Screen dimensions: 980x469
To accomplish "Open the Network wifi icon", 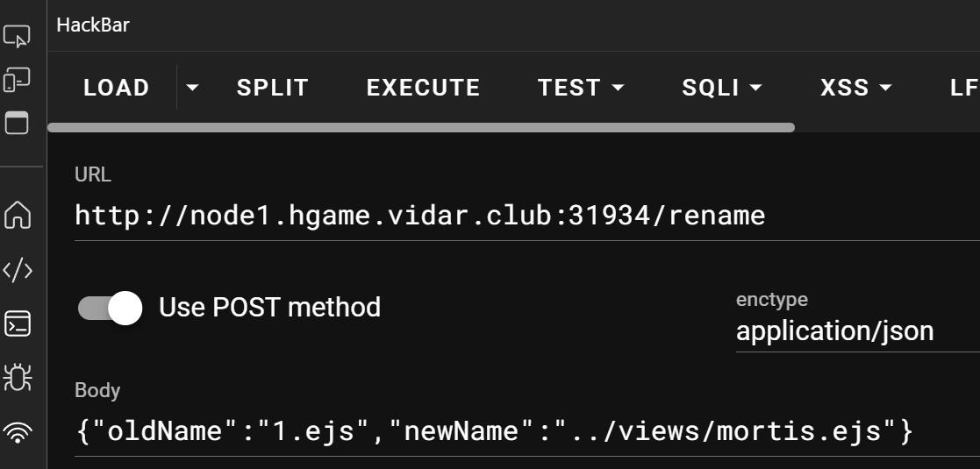I will click(17, 431).
